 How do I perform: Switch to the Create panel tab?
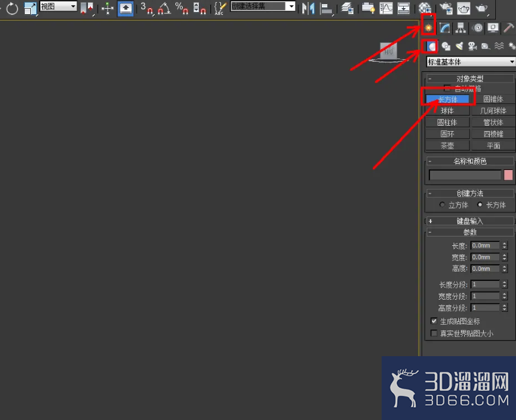pos(429,28)
